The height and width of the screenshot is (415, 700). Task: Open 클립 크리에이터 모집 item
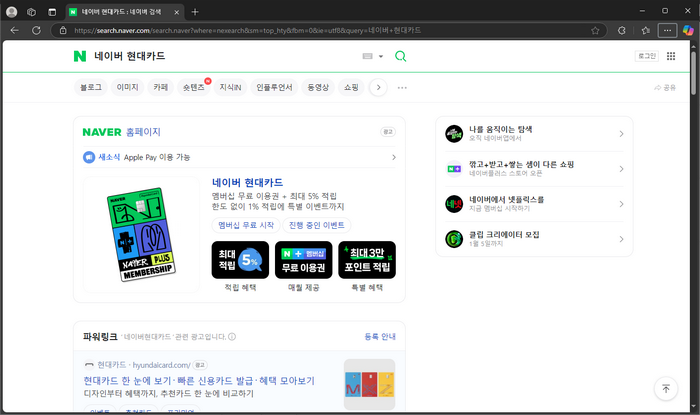pyautogui.click(x=534, y=239)
